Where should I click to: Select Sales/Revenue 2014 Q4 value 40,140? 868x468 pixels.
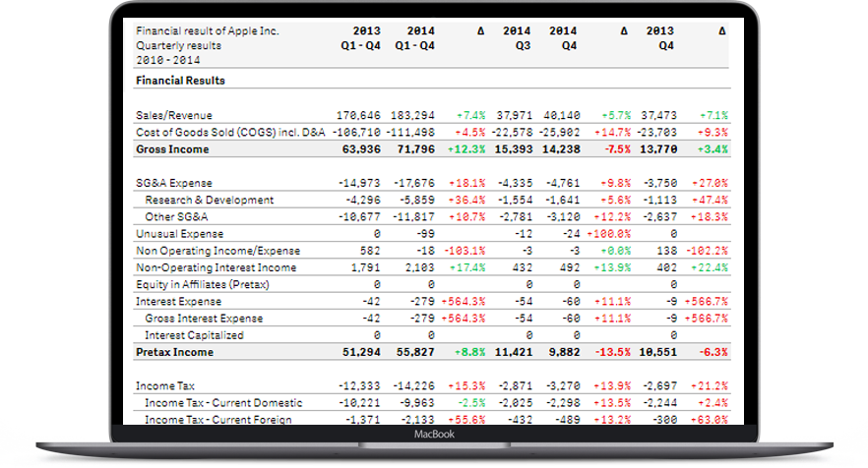pos(561,115)
